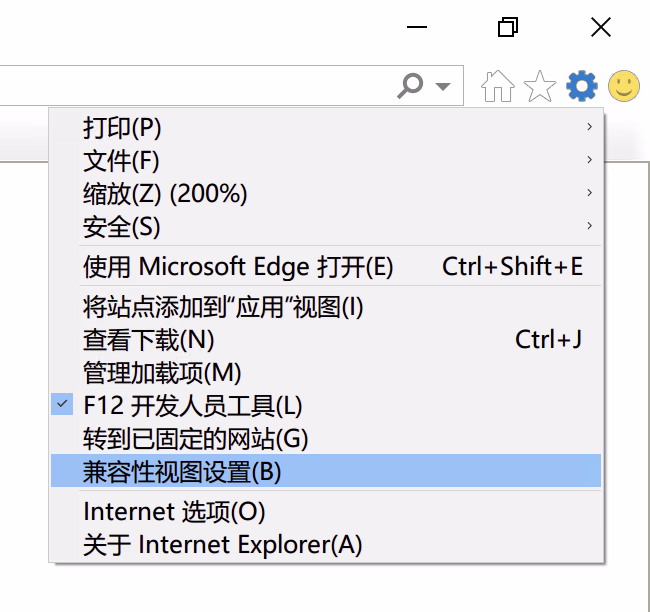This screenshot has width=650, height=612.
Task: Expand the 打印(P) submenu
Action: point(121,128)
